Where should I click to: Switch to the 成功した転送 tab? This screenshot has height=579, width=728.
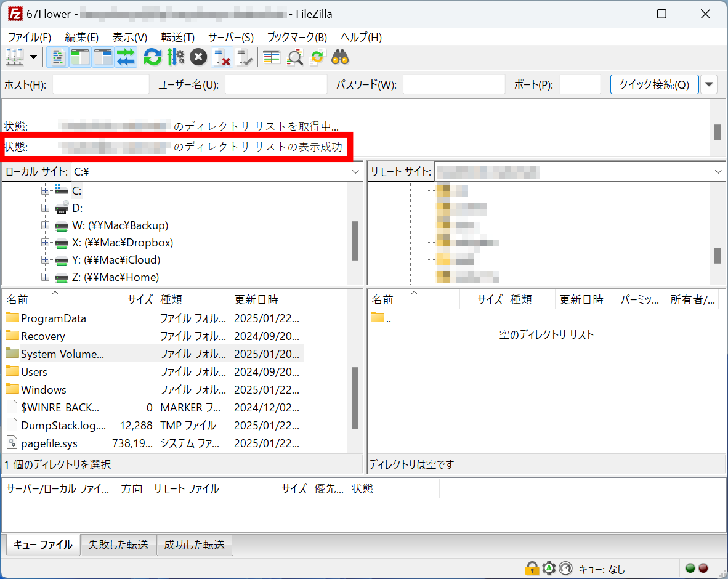click(195, 545)
